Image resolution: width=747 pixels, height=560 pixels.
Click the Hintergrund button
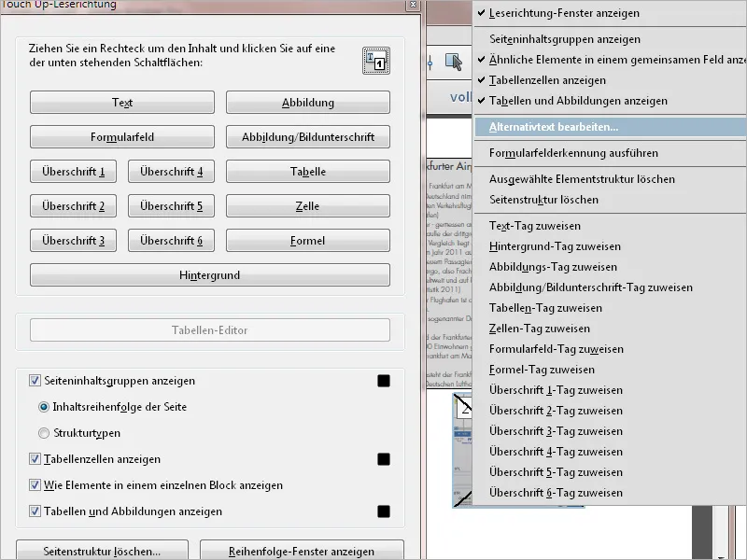[209, 275]
